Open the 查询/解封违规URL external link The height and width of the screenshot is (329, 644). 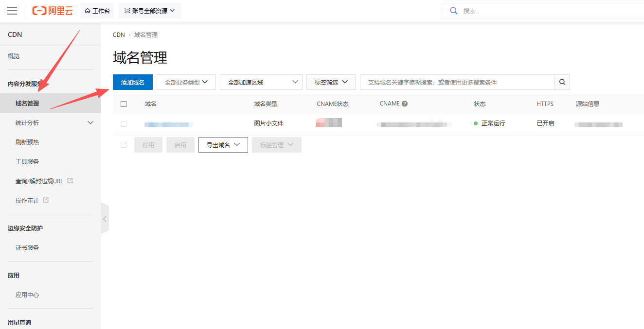pos(44,181)
